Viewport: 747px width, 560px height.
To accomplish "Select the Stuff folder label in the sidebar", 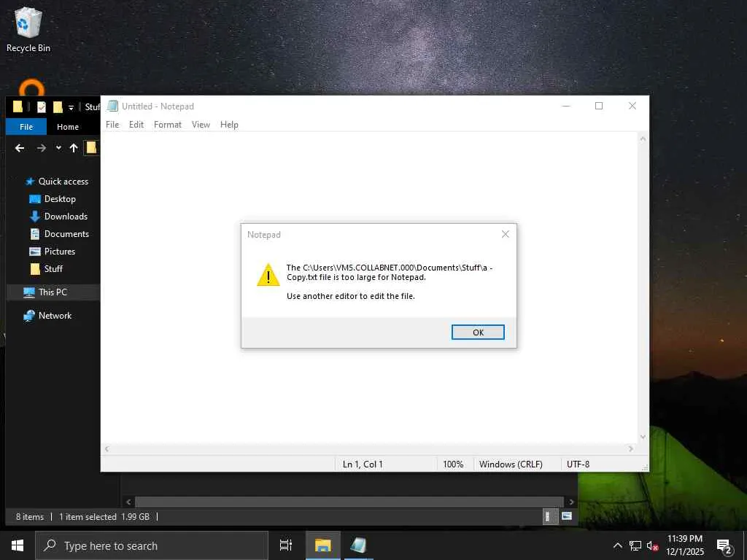I will click(x=53, y=269).
